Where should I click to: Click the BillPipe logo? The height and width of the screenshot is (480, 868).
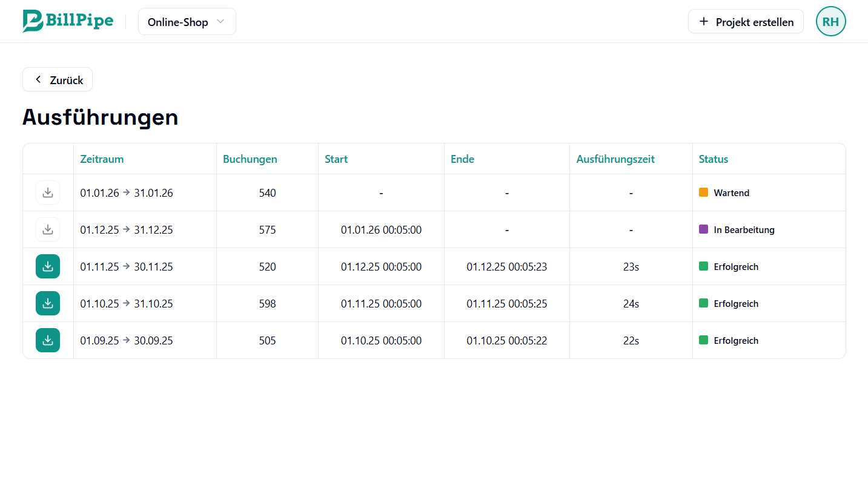pyautogui.click(x=68, y=21)
